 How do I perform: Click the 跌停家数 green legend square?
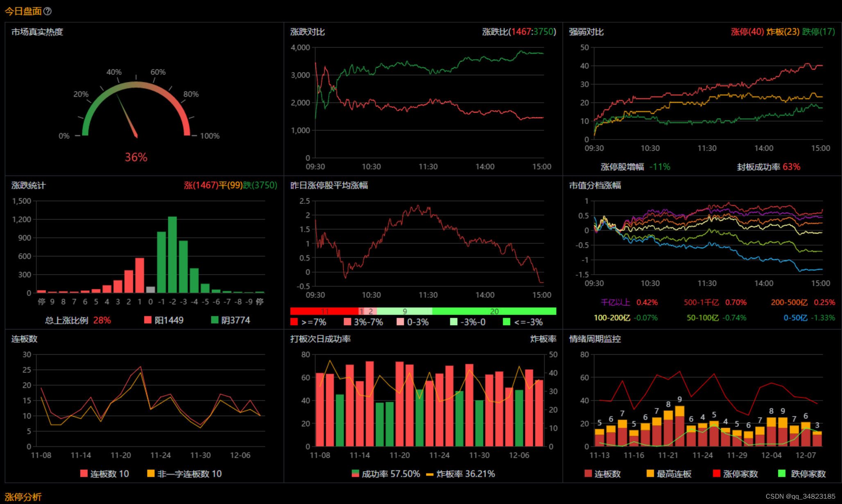(781, 473)
